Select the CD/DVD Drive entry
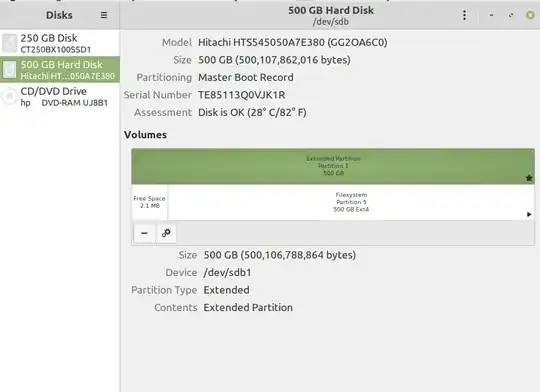 click(60, 96)
